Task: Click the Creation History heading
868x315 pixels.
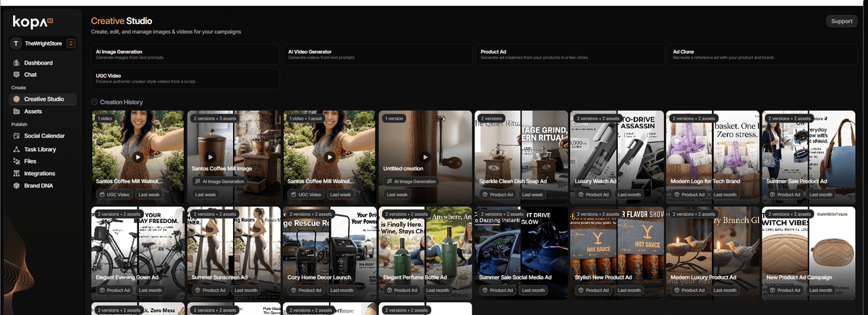Action: [122, 103]
